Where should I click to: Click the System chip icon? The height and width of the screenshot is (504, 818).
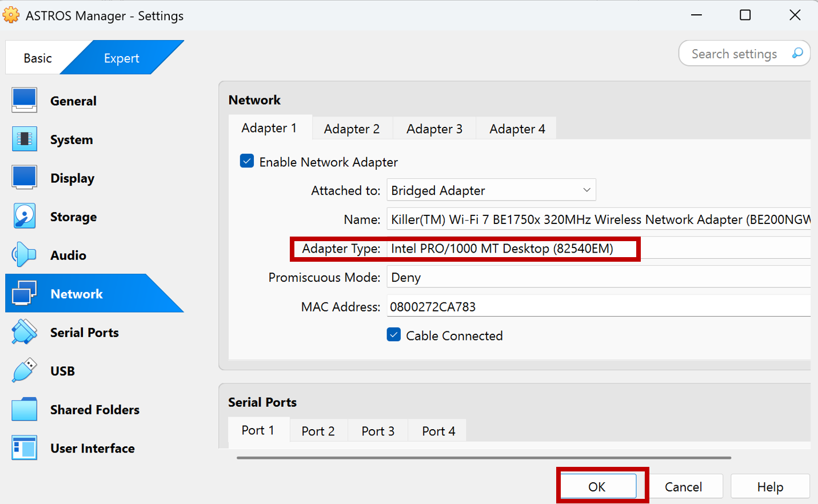click(24, 139)
